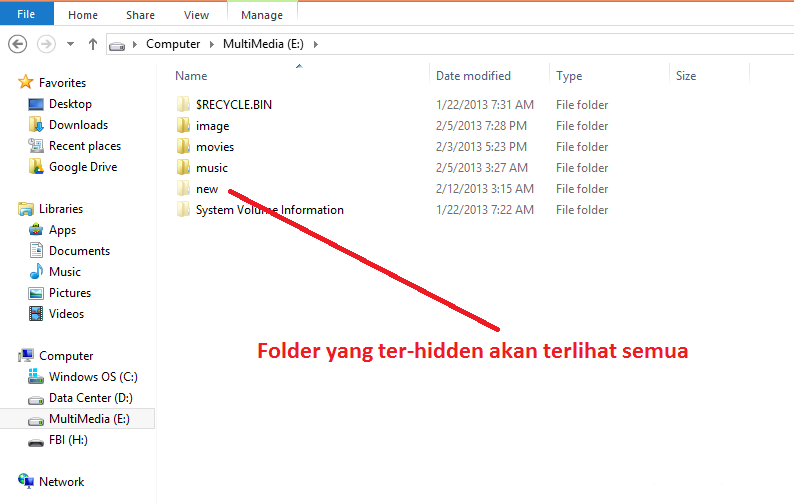This screenshot has width=794, height=504.
Task: Open Windows OS (C:) drive
Action: (93, 377)
